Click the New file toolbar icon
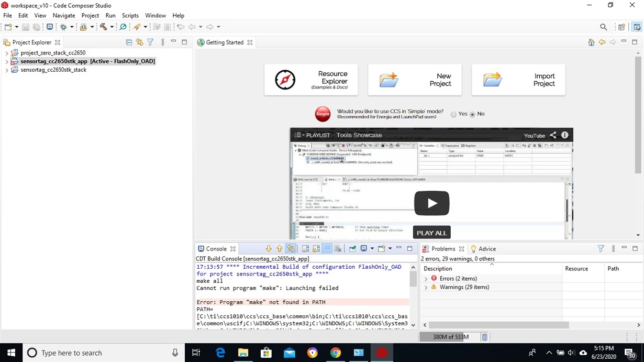Image resolution: width=644 pixels, height=362 pixels. tap(8, 27)
